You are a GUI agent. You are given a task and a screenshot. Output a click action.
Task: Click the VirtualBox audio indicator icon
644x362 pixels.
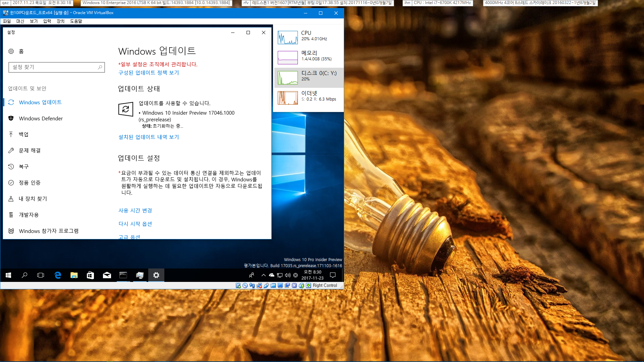(252, 286)
